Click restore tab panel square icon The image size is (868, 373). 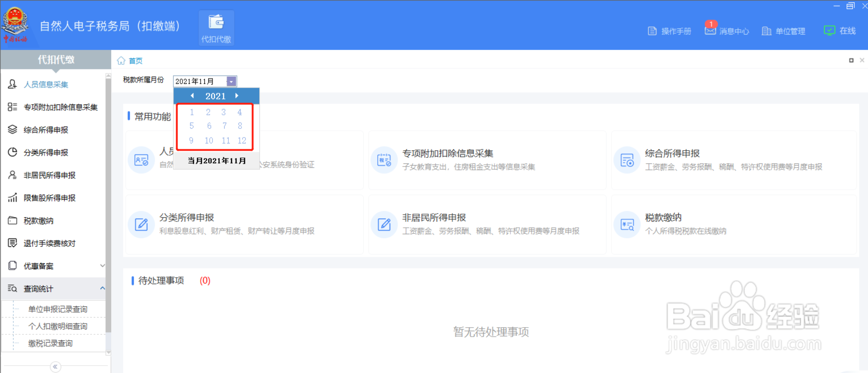tap(851, 60)
